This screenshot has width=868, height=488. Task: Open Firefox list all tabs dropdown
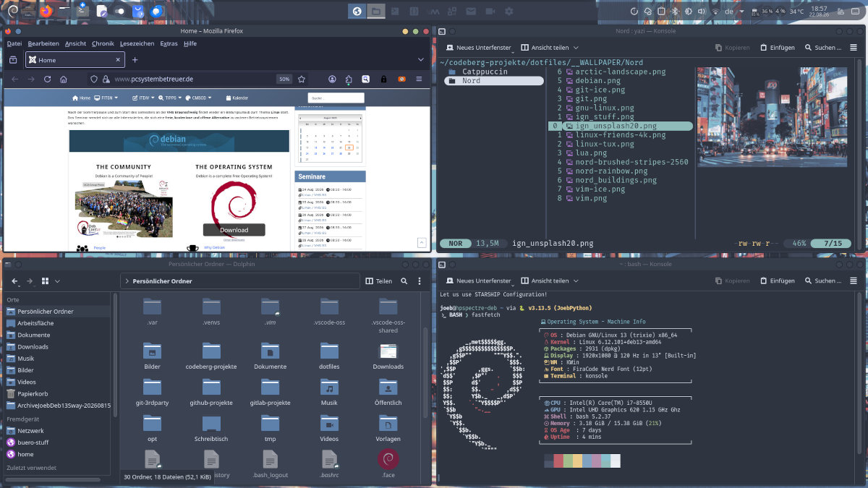pyautogui.click(x=421, y=59)
